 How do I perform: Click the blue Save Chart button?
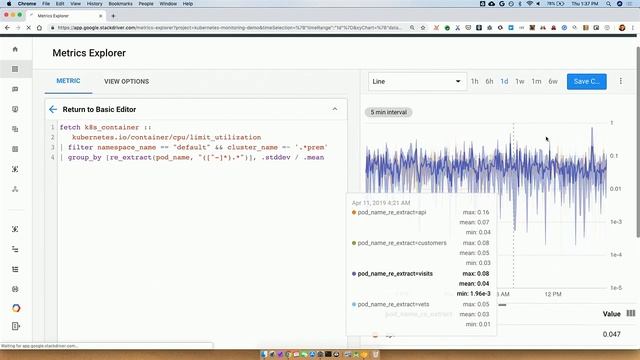(x=587, y=81)
